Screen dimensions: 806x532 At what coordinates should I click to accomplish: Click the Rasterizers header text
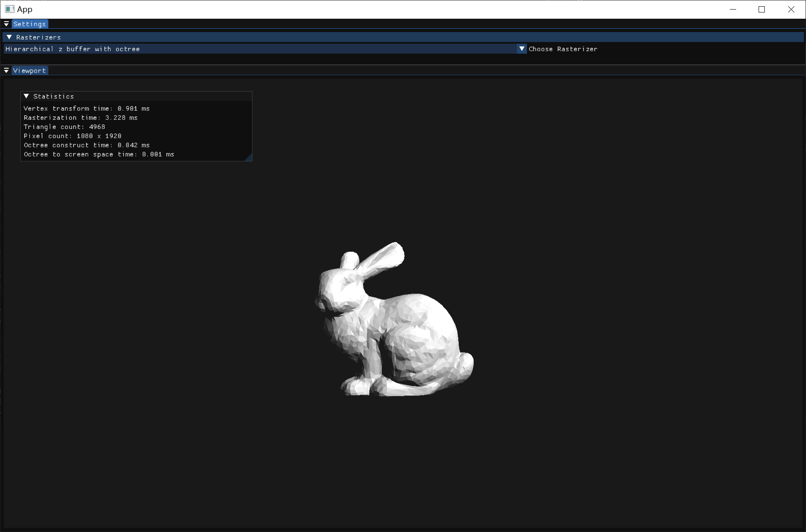pyautogui.click(x=39, y=37)
